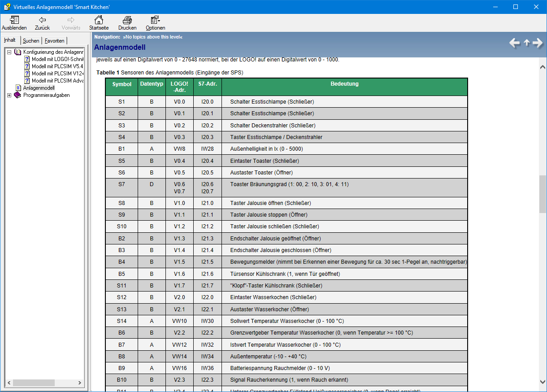Click the LOGO!-Adr. column header
This screenshot has height=392, width=547.
pos(179,87)
